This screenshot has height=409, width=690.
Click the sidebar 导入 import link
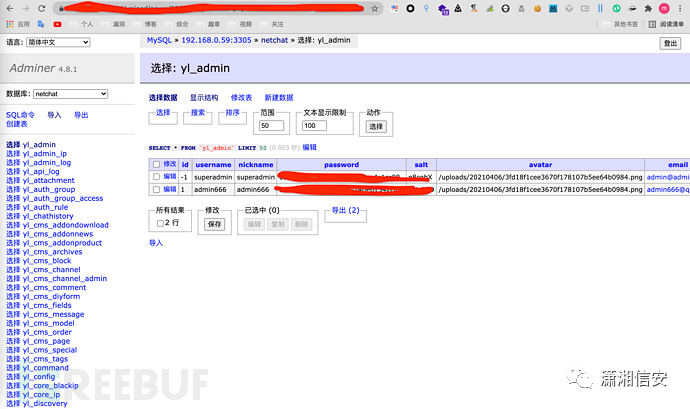pyautogui.click(x=54, y=115)
